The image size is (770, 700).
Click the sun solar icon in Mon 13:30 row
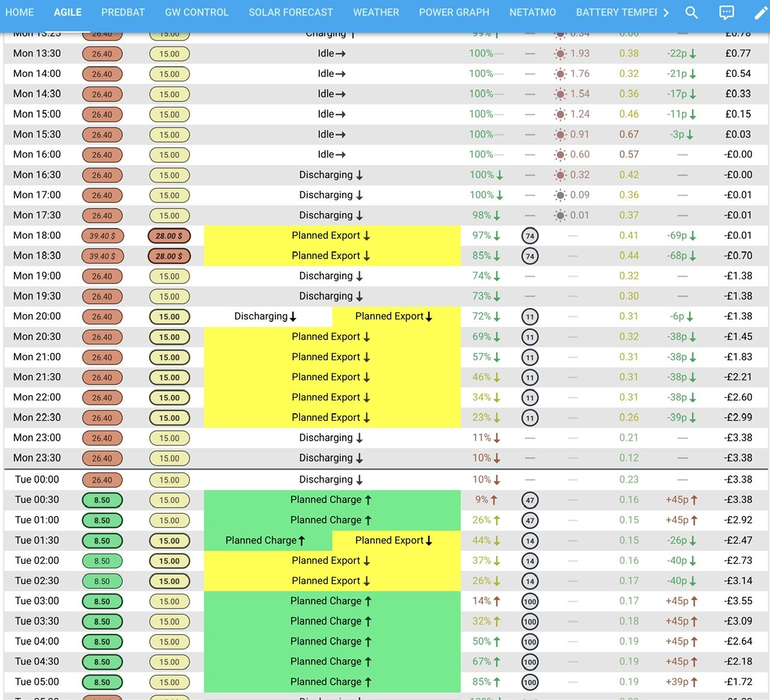(x=560, y=54)
